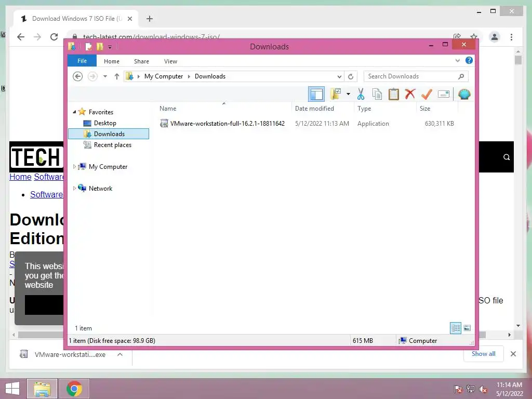This screenshot has width=532, height=399.
Task: Open the Chrome three-dot menu
Action: coord(511,37)
